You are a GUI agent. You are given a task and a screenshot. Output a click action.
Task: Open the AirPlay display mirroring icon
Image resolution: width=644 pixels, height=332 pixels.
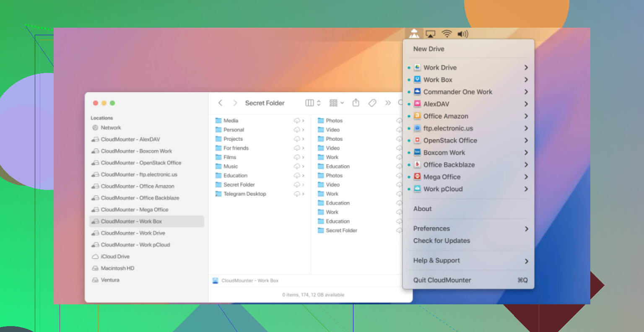tap(431, 34)
